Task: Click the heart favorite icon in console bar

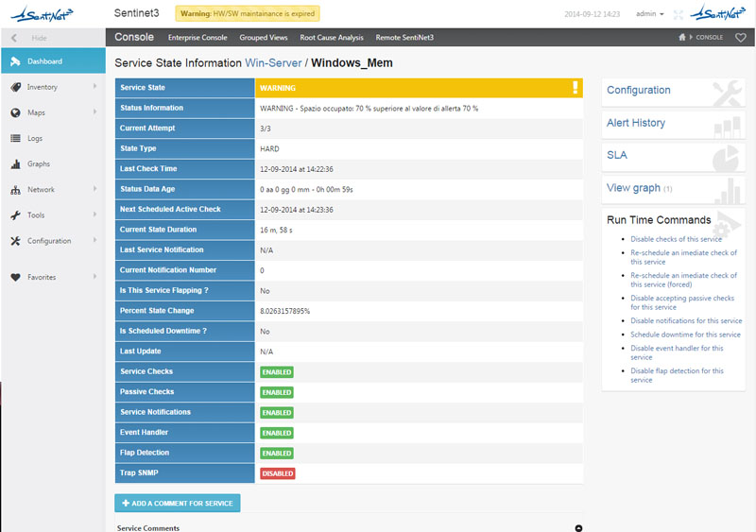Action: pos(741,37)
